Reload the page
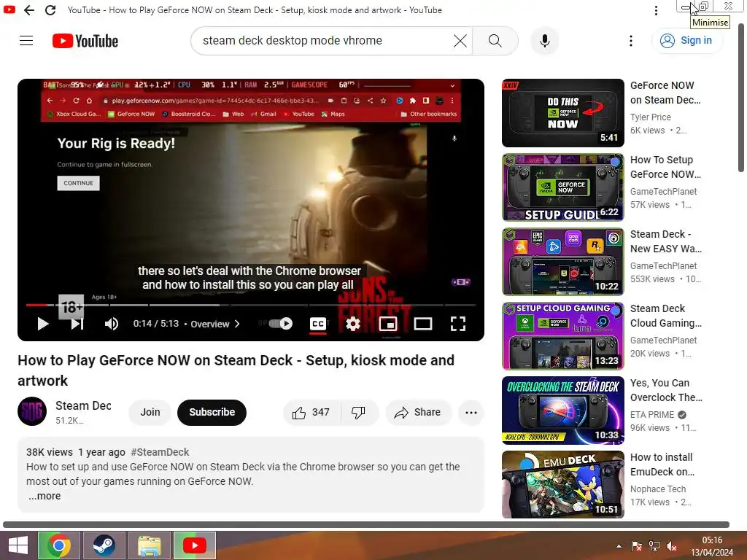Screen dimensions: 747x560 coord(50,10)
